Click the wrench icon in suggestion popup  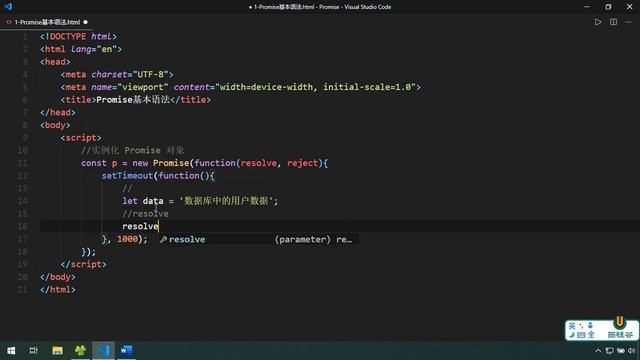click(x=163, y=240)
